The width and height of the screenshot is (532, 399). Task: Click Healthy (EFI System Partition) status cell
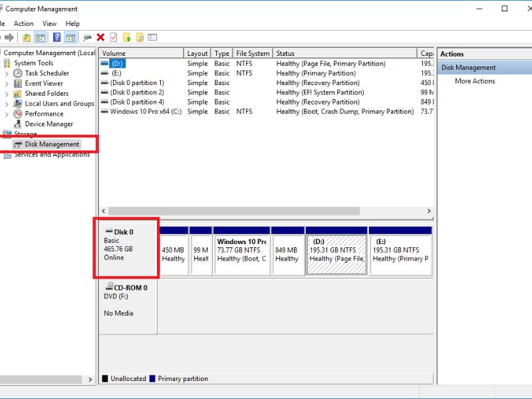point(320,92)
